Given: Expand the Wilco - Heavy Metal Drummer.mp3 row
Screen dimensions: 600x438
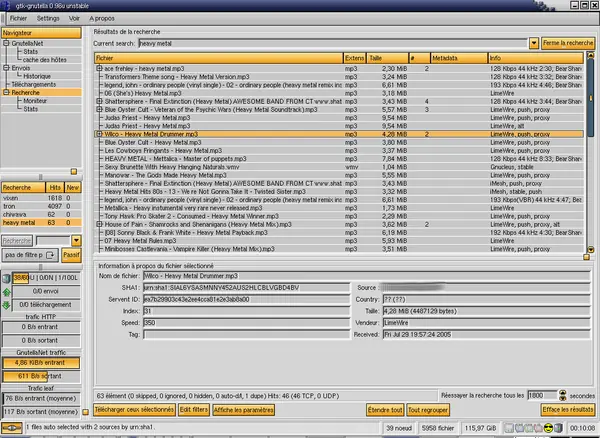Looking at the screenshot, I should [98, 133].
